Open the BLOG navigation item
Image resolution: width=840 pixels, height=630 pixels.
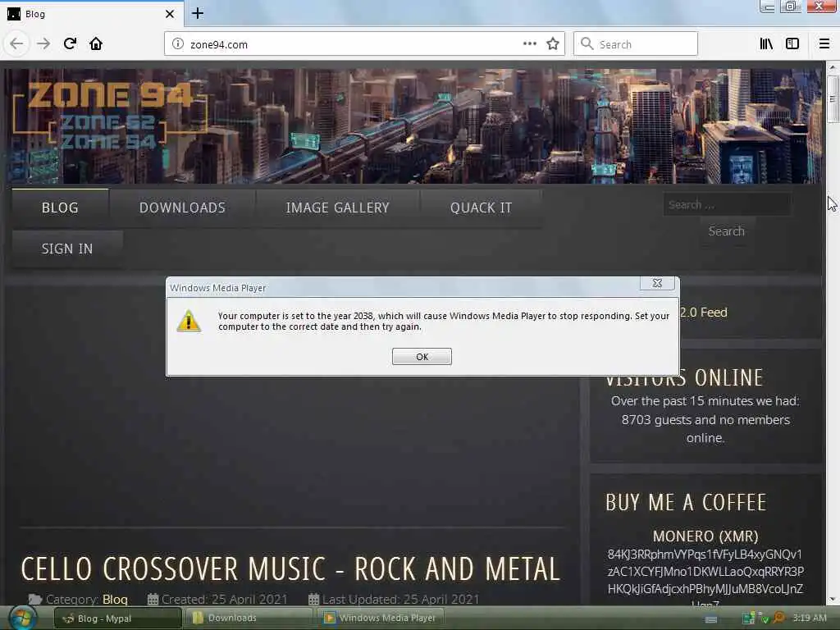[60, 208]
